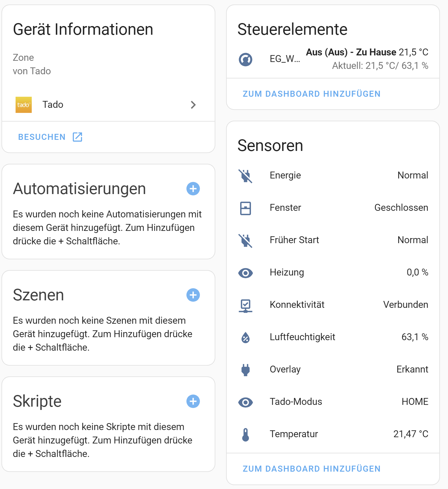
Task: Click the thermostat icon for EG_W climate
Action: [x=246, y=59]
